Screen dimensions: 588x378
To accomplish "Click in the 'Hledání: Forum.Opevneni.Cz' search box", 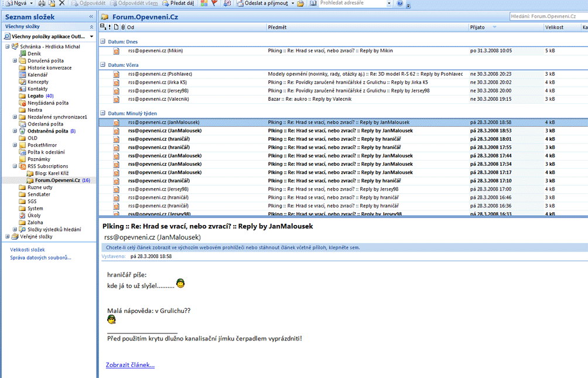I will (548, 17).
